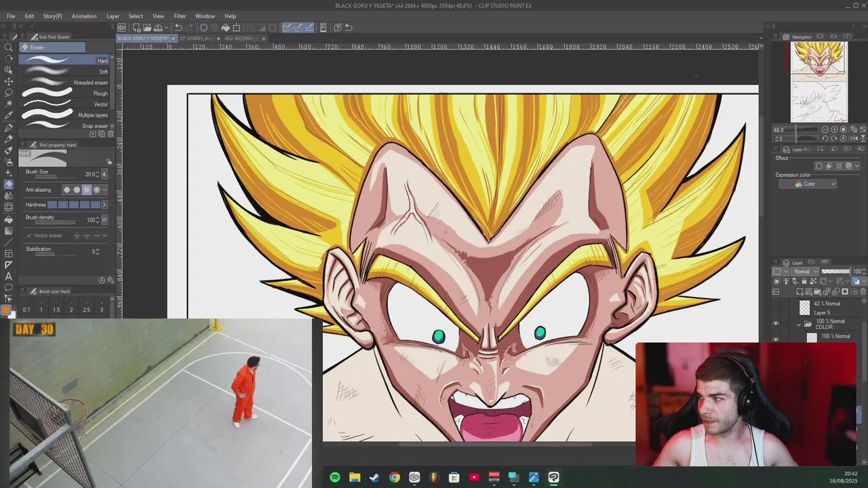Open the Filter menu
Screen dimensions: 868x488
(x=180, y=16)
